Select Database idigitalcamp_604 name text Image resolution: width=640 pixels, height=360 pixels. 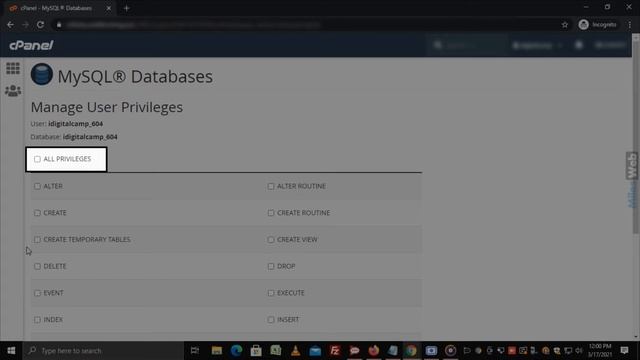[x=90, y=137]
